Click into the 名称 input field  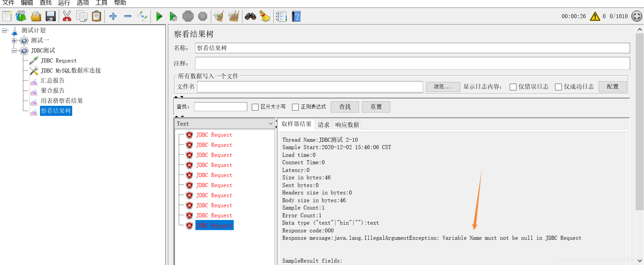point(412,48)
